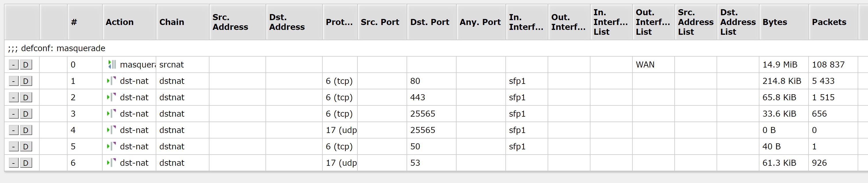
Task: Sort by the Chain column header
Action: pos(183,22)
